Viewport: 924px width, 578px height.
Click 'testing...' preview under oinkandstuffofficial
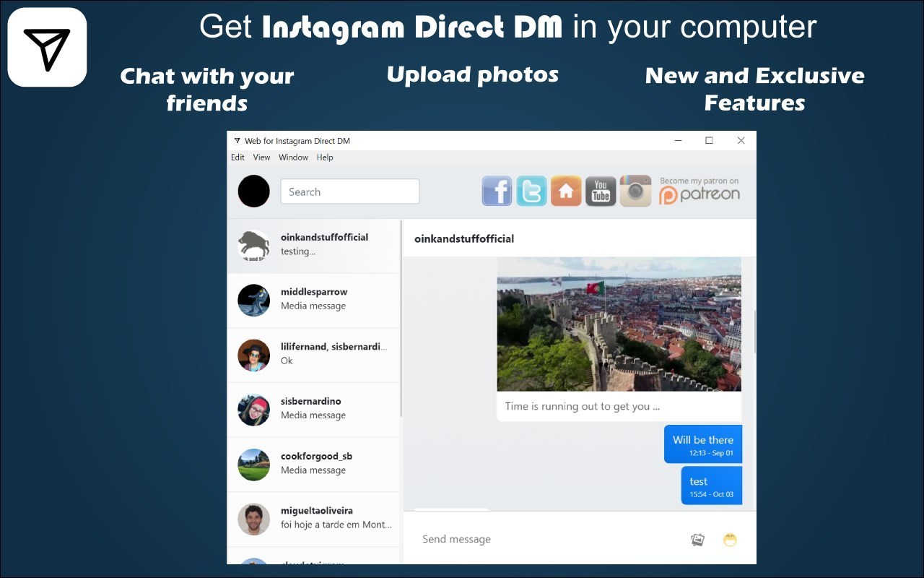298,251
